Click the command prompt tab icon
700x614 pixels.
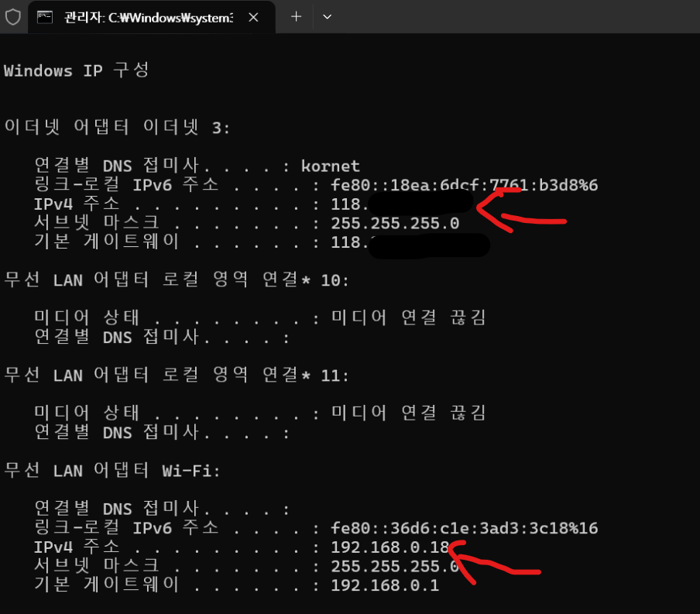coord(45,17)
